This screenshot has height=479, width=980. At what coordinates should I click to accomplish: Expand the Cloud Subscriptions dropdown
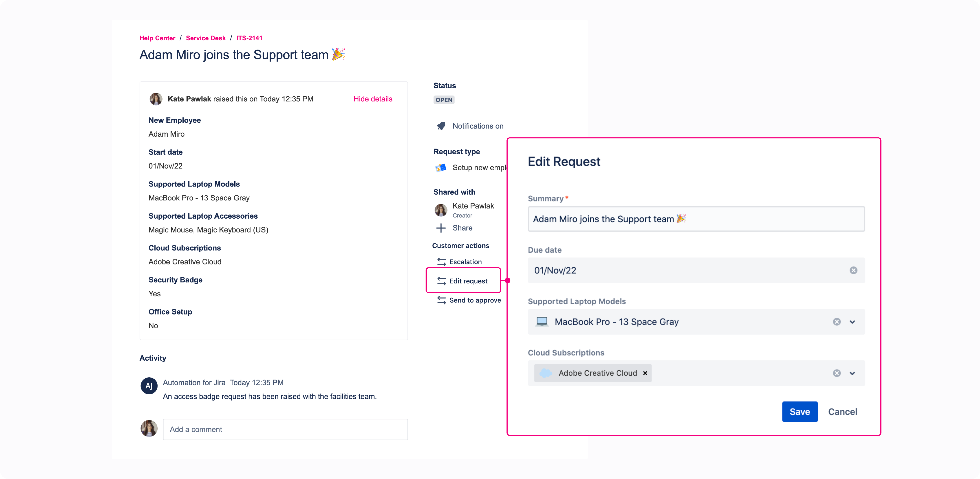(852, 373)
